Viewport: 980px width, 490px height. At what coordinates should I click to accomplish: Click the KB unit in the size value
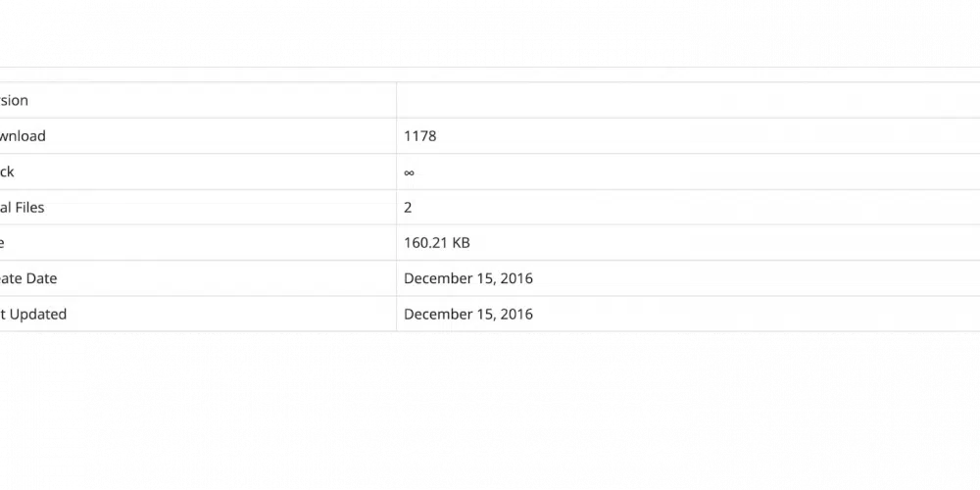462,242
